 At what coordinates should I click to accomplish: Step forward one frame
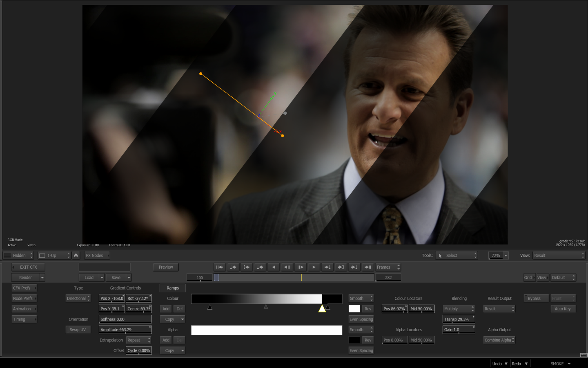click(301, 267)
